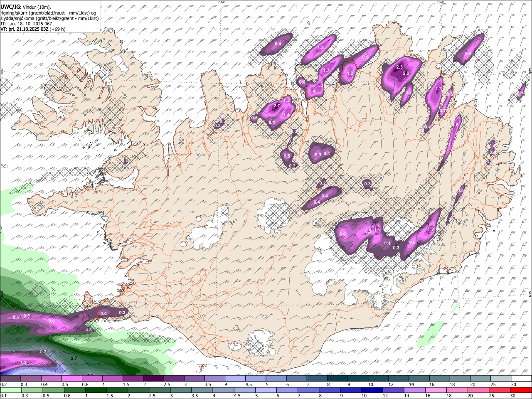Click the lightest green 0.1–0.3 rain legend swatch
Screen dimensions: 532x399
tap(10, 390)
